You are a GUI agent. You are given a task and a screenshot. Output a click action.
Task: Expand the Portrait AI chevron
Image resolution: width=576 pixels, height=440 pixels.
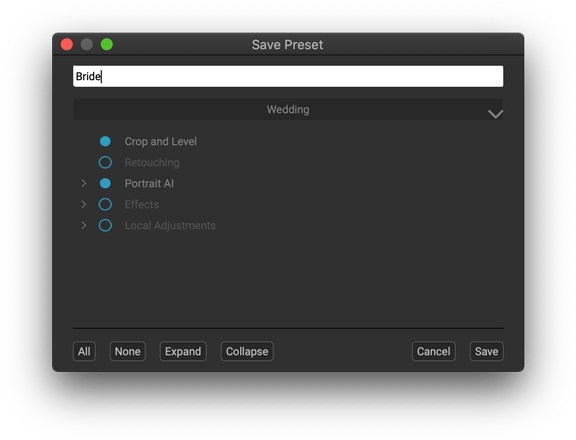pos(83,183)
